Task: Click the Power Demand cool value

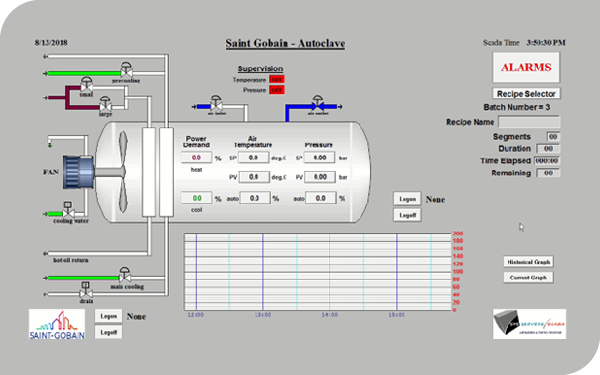Action: click(x=196, y=198)
